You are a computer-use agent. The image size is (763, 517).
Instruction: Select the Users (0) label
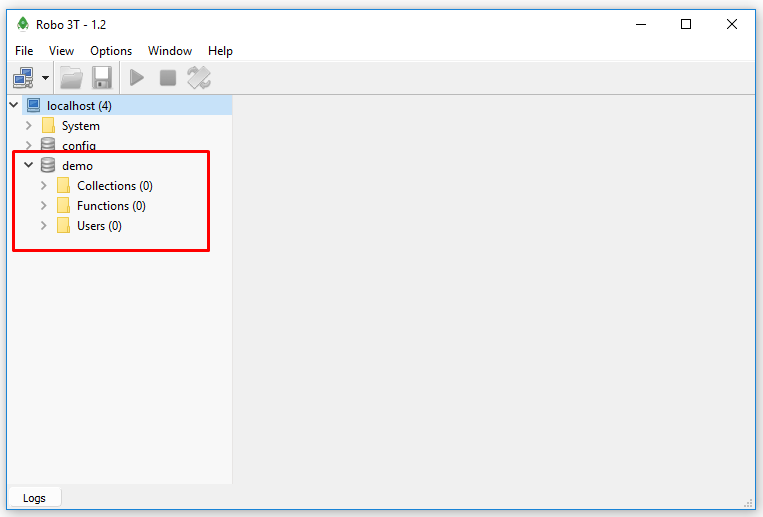(x=99, y=226)
